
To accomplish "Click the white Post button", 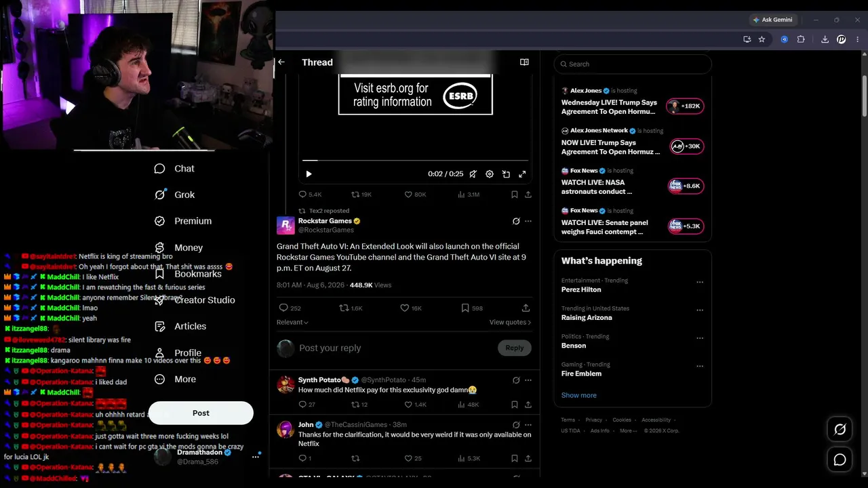I will tap(201, 413).
